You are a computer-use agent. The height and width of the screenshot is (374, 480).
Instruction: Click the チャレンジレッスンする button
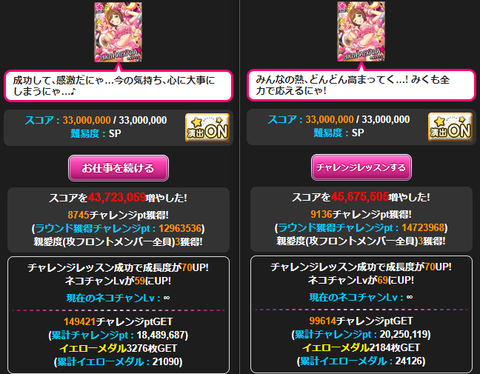tap(361, 167)
